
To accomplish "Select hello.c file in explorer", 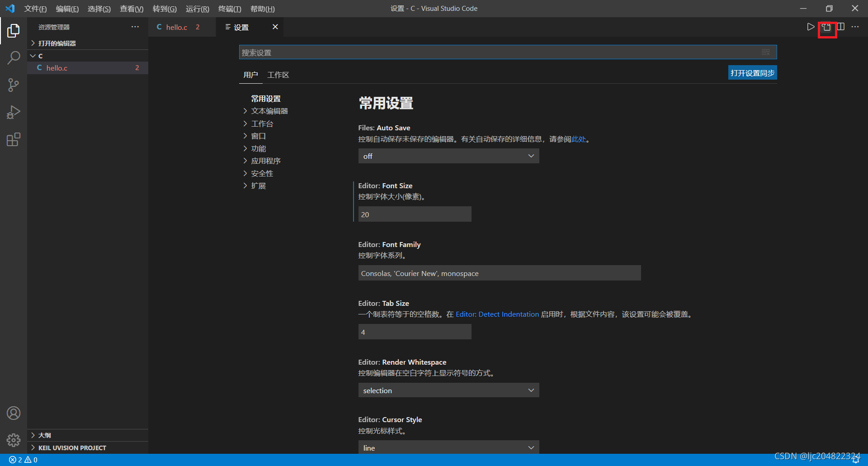I will pyautogui.click(x=88, y=68).
